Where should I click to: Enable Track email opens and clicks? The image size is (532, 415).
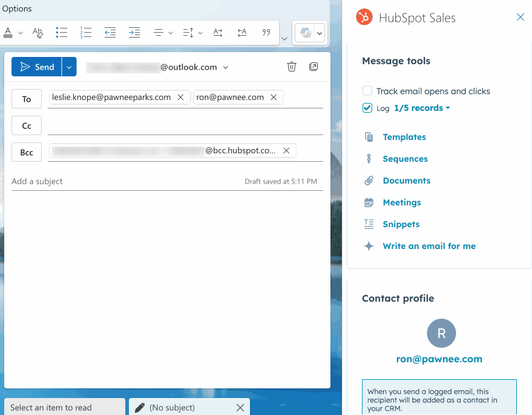point(367,91)
